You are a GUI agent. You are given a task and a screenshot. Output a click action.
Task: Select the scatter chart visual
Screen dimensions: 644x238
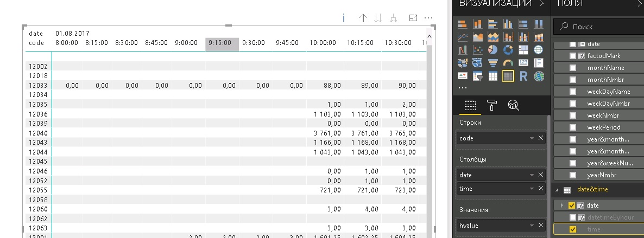pyautogui.click(x=478, y=50)
